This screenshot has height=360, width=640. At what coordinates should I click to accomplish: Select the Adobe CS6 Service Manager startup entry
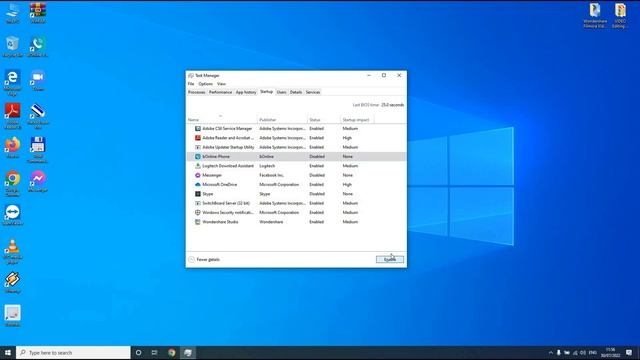tap(296, 129)
